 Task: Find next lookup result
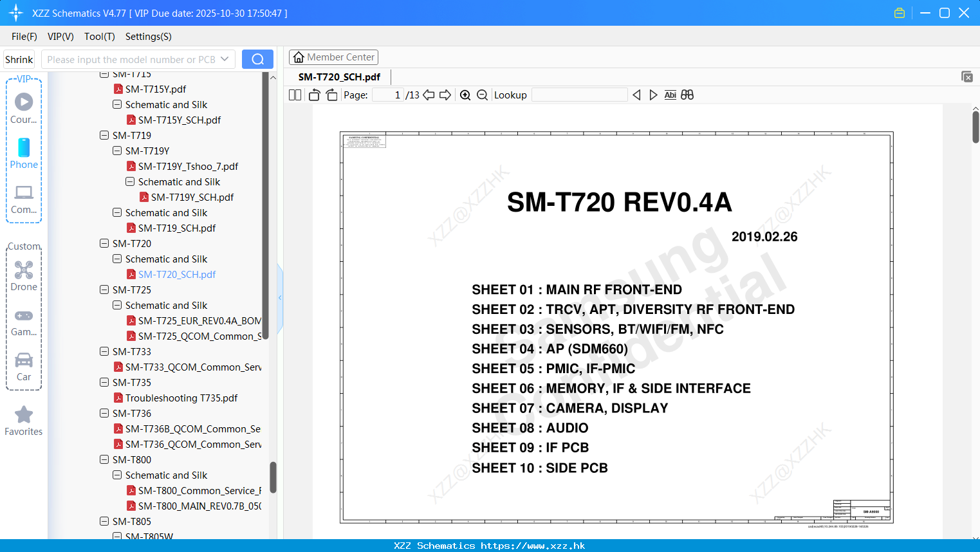coord(653,95)
